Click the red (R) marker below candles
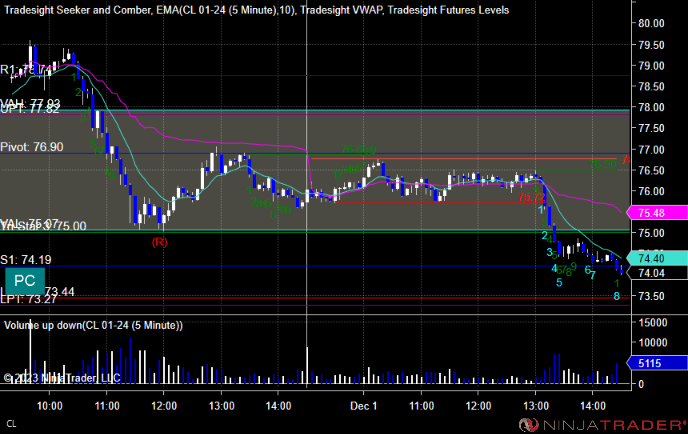 (160, 242)
